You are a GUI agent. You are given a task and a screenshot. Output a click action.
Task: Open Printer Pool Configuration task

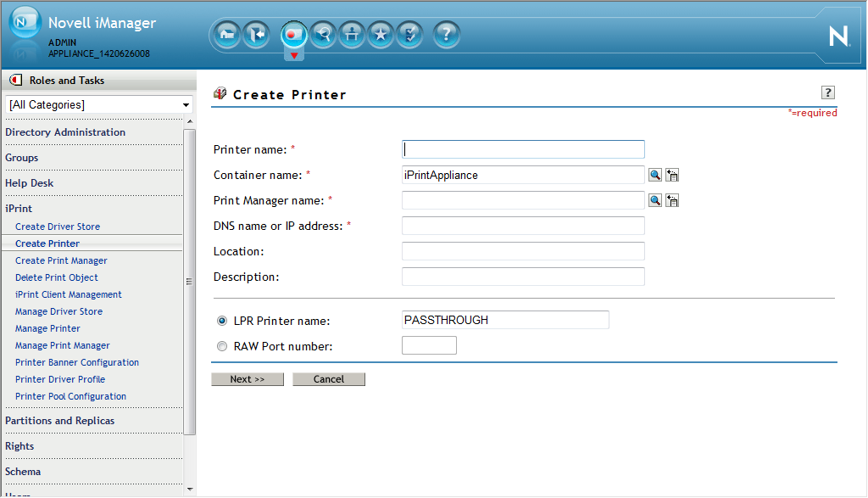[71, 397]
